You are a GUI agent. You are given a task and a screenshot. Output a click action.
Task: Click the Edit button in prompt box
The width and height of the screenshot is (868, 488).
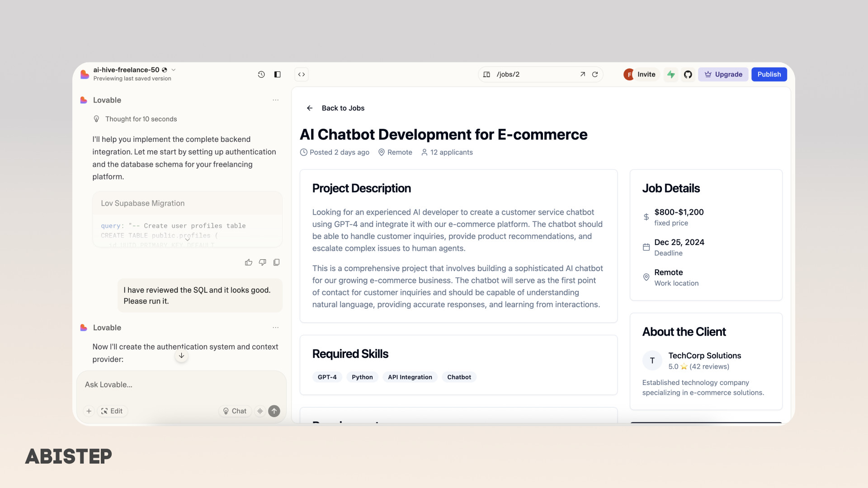(x=112, y=411)
